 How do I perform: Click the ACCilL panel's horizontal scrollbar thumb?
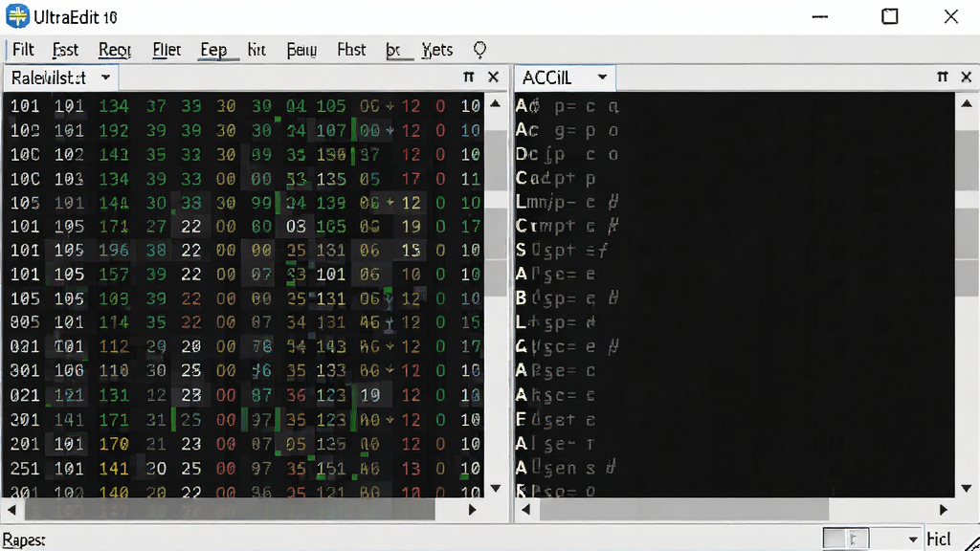(684, 511)
